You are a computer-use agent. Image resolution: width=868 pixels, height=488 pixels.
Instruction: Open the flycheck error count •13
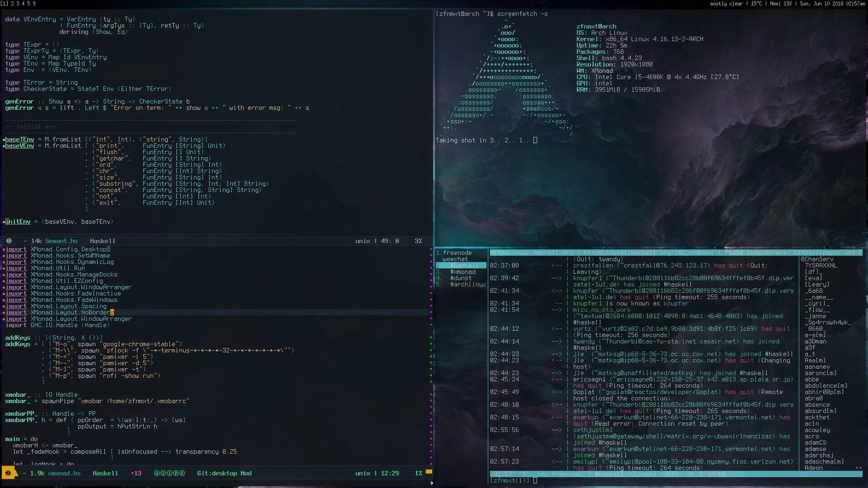136,473
